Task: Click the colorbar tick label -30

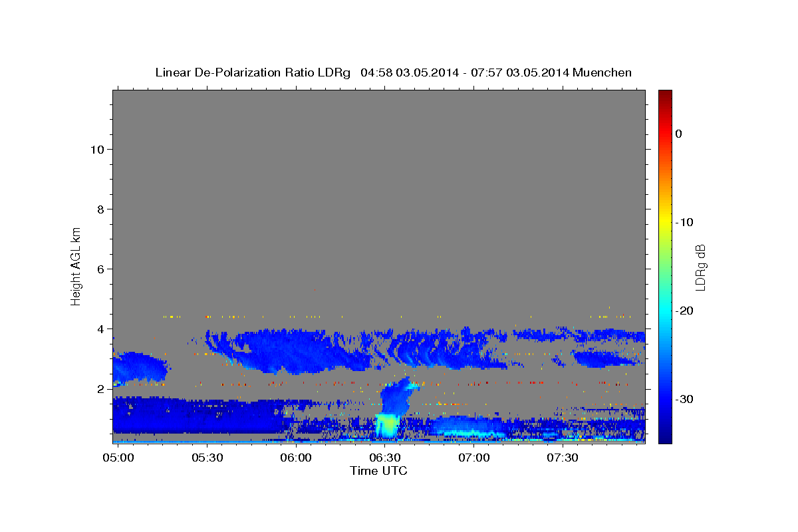Action: 684,399
